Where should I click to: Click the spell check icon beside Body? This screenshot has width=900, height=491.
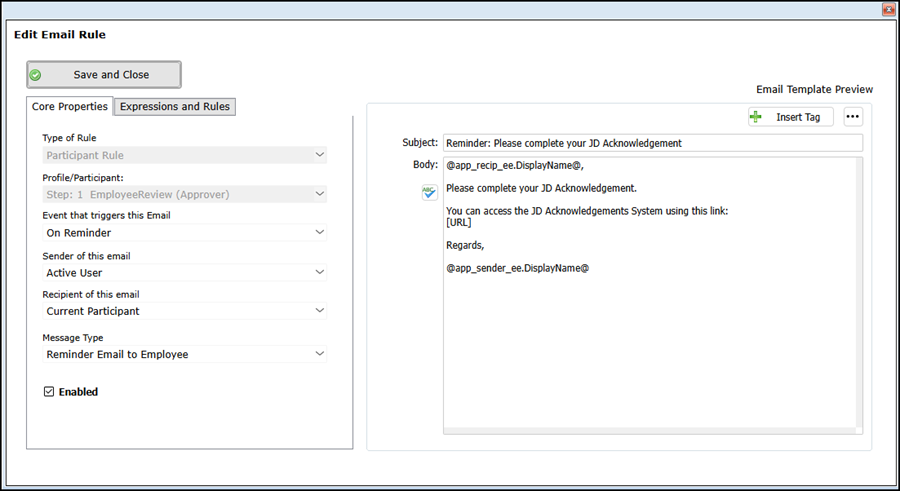(x=429, y=192)
